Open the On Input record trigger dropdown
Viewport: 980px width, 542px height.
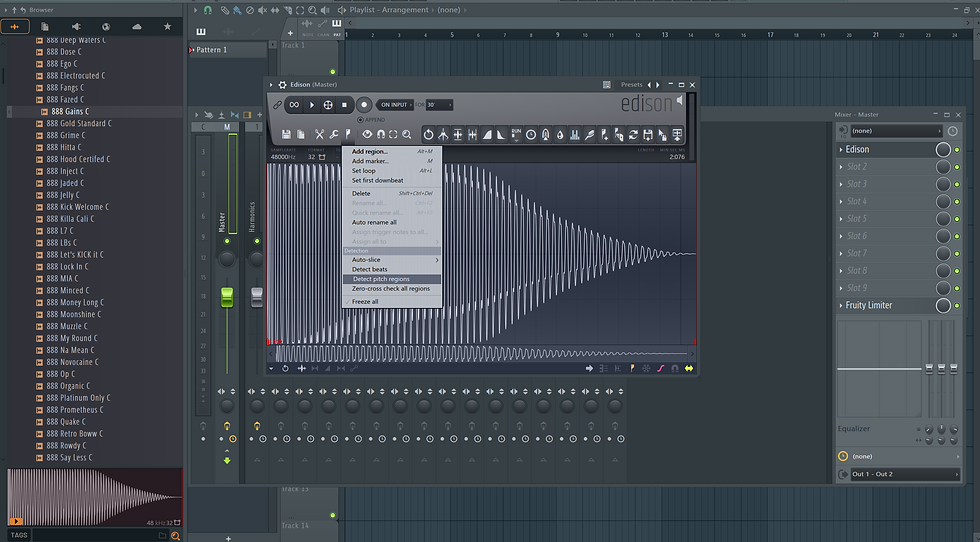pos(396,105)
